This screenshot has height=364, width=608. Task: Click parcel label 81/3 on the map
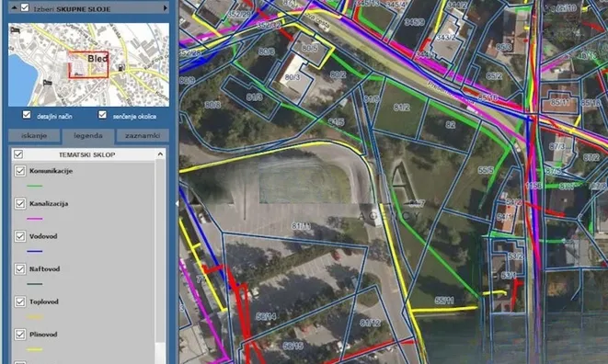tap(255, 97)
